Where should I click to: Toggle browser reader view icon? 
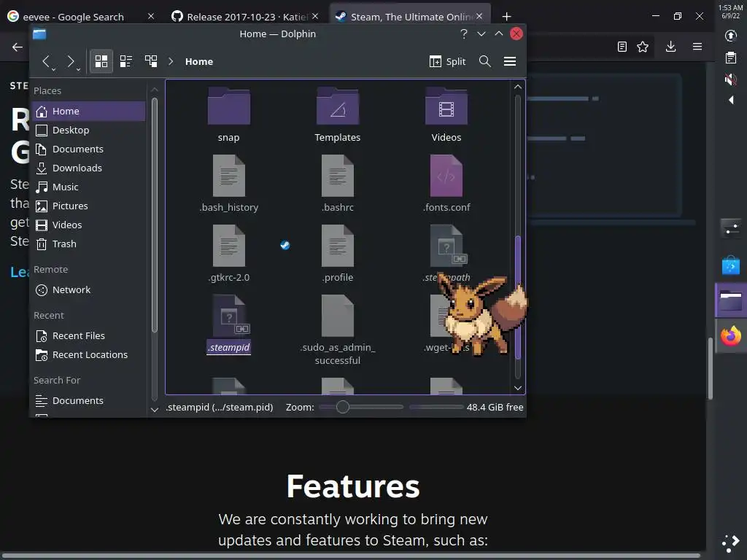click(622, 47)
